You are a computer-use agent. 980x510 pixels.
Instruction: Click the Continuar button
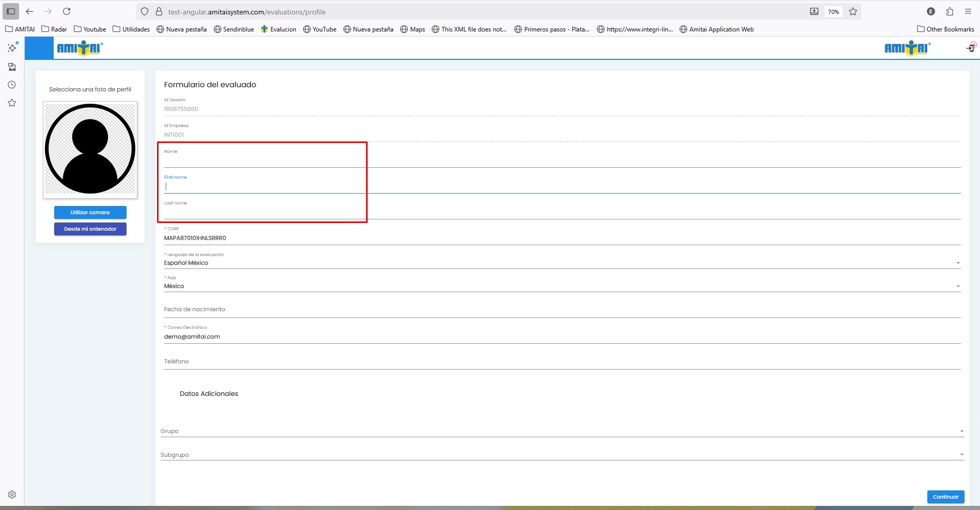945,497
